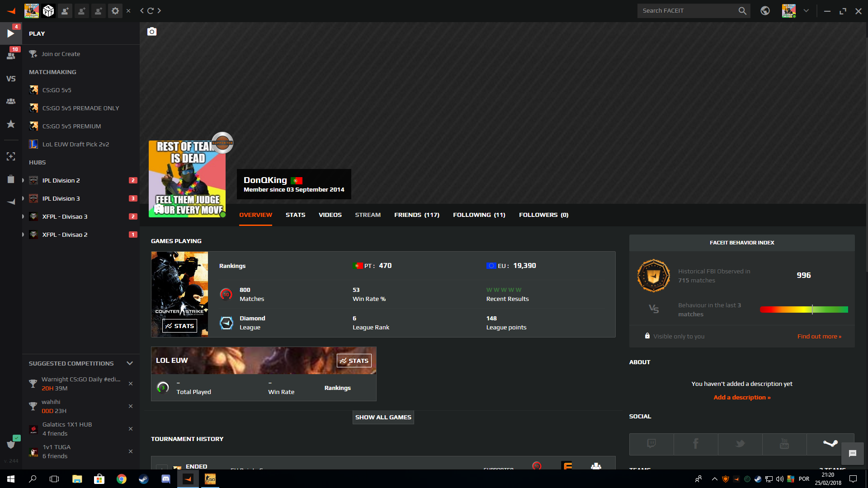Dismiss the 1v1 TUGA suggestion
Viewport: 868px width, 488px height.
pyautogui.click(x=131, y=451)
